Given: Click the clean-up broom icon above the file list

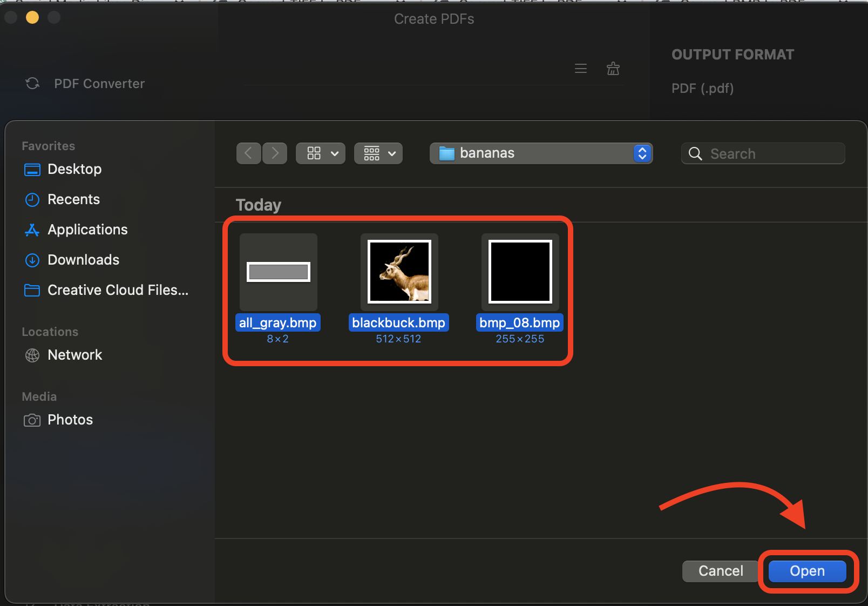Looking at the screenshot, I should pyautogui.click(x=613, y=69).
